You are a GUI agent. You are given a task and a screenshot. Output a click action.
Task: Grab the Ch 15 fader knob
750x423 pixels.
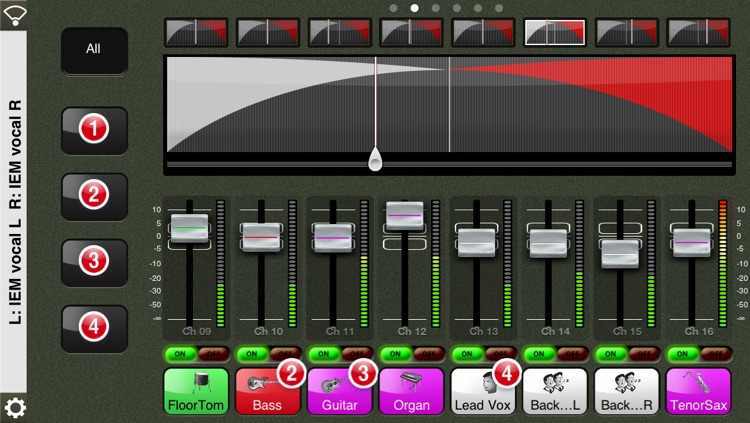(x=620, y=254)
